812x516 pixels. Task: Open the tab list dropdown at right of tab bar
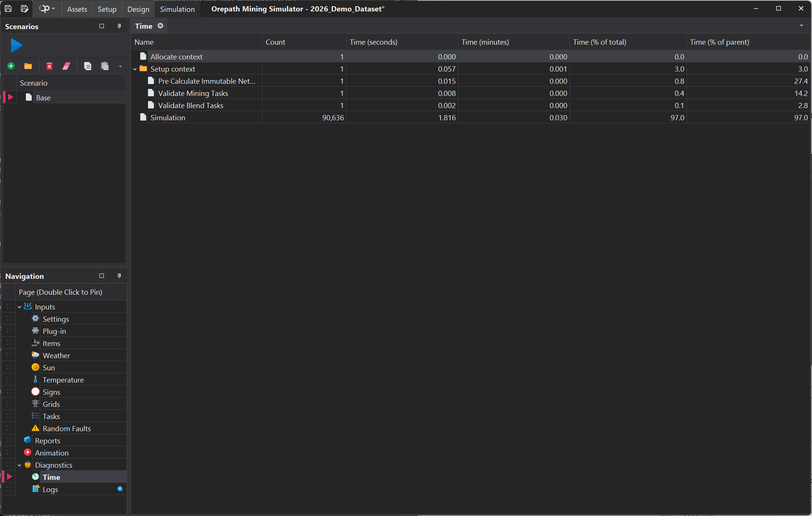click(x=801, y=26)
